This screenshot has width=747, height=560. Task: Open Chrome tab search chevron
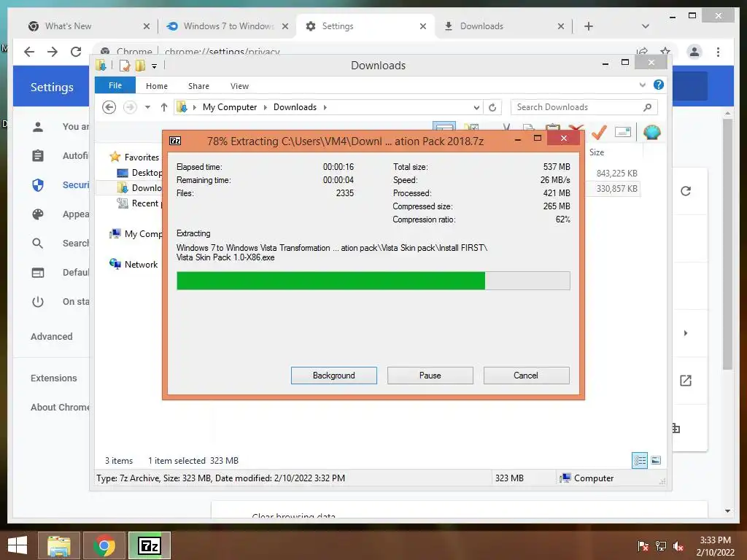click(x=646, y=26)
